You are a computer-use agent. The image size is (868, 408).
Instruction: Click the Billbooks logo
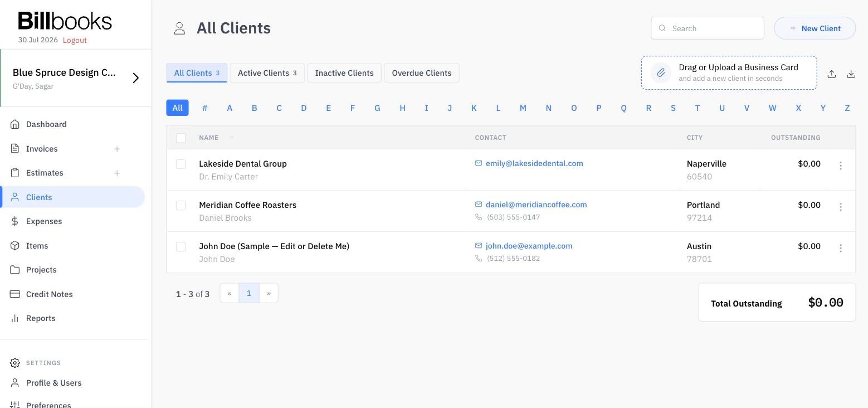(65, 21)
